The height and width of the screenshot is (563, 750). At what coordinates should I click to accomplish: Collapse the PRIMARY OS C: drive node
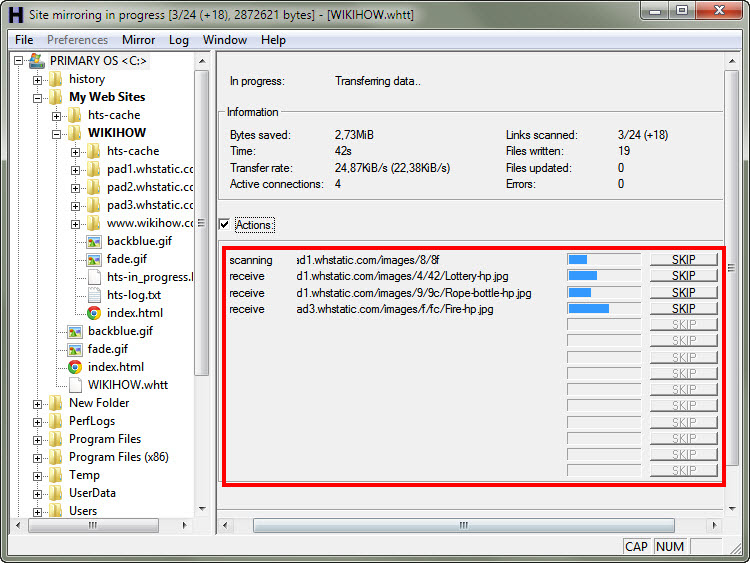pos(19,61)
